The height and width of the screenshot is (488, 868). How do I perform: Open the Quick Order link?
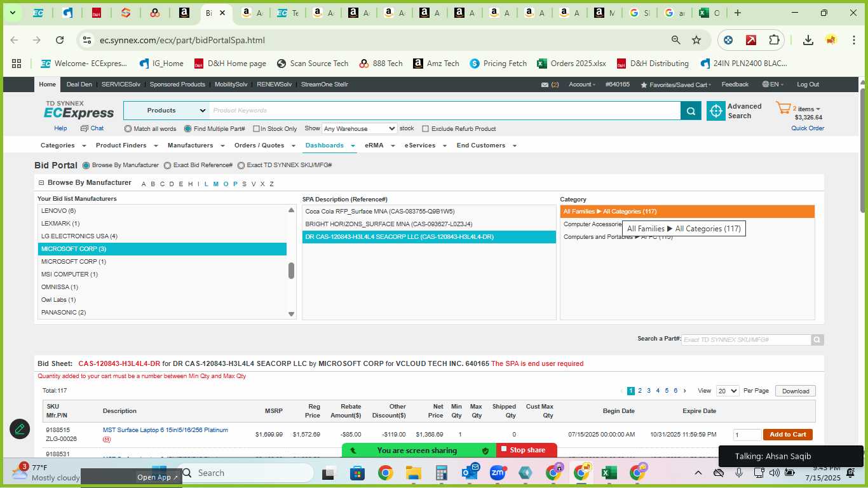[x=808, y=128]
